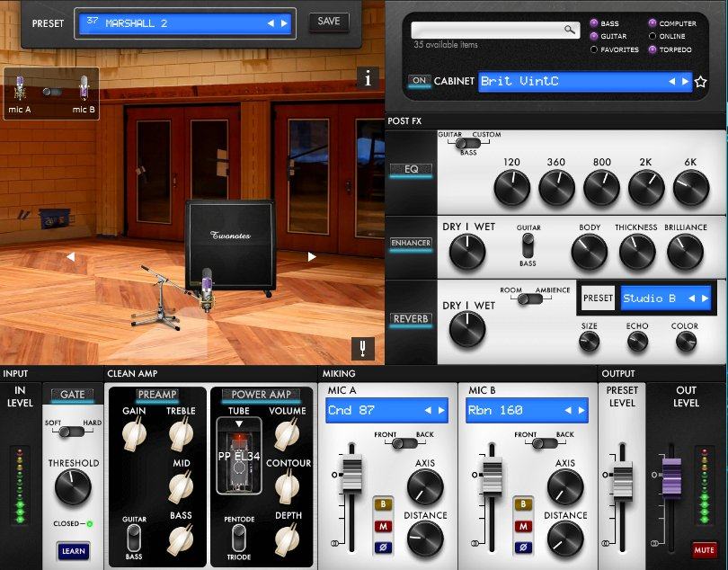The width and height of the screenshot is (728, 570).
Task: Mark cabinet as favorite with star icon
Action: click(x=701, y=82)
